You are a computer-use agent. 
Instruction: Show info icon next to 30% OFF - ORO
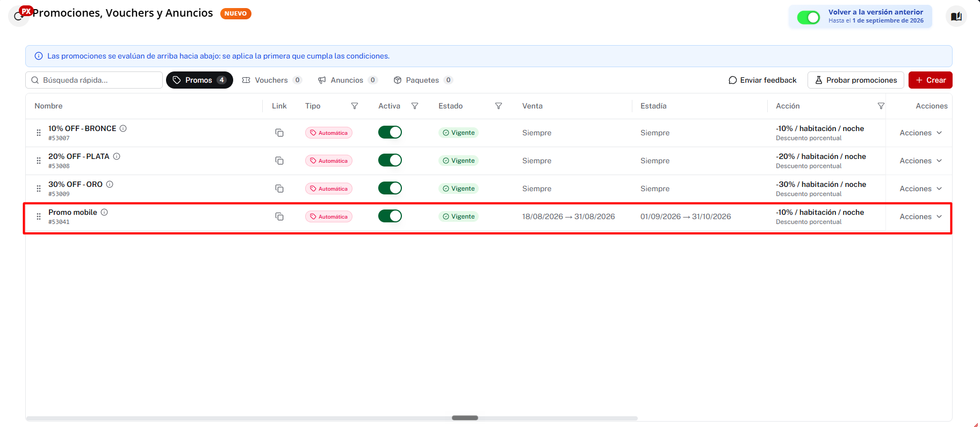tap(110, 184)
